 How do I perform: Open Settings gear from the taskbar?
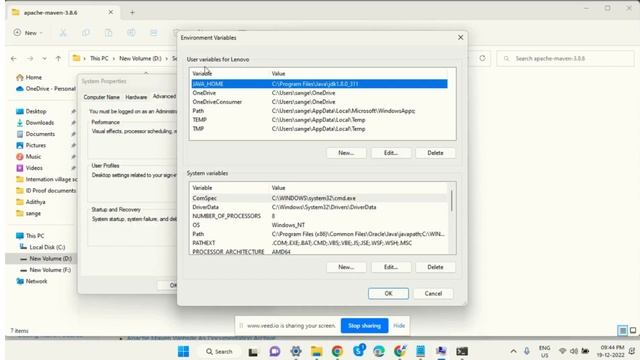[296, 351]
